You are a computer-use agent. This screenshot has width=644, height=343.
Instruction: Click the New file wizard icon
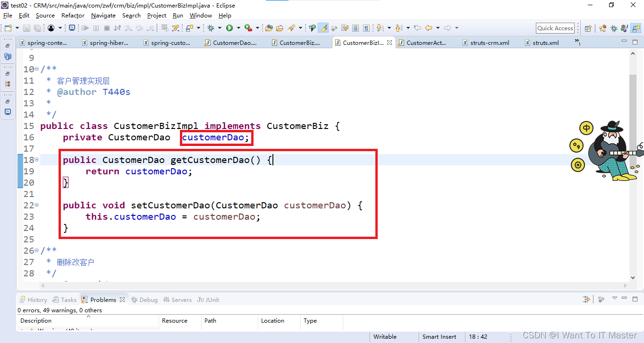(x=8, y=28)
